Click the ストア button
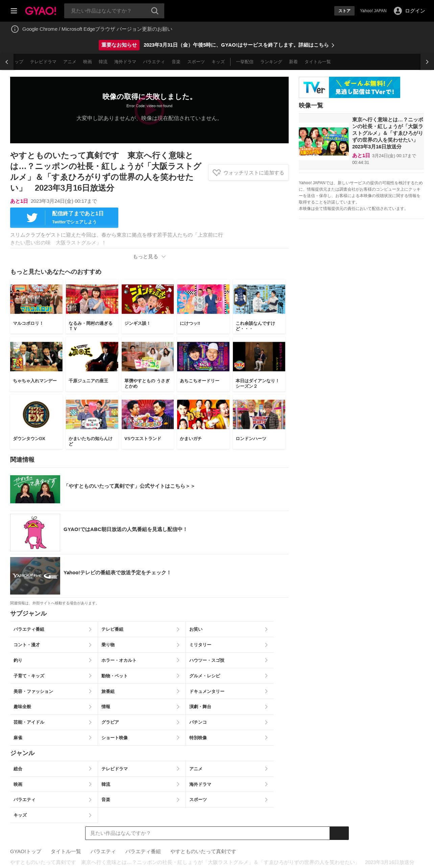Screen dimensions: 434x868 point(344,11)
